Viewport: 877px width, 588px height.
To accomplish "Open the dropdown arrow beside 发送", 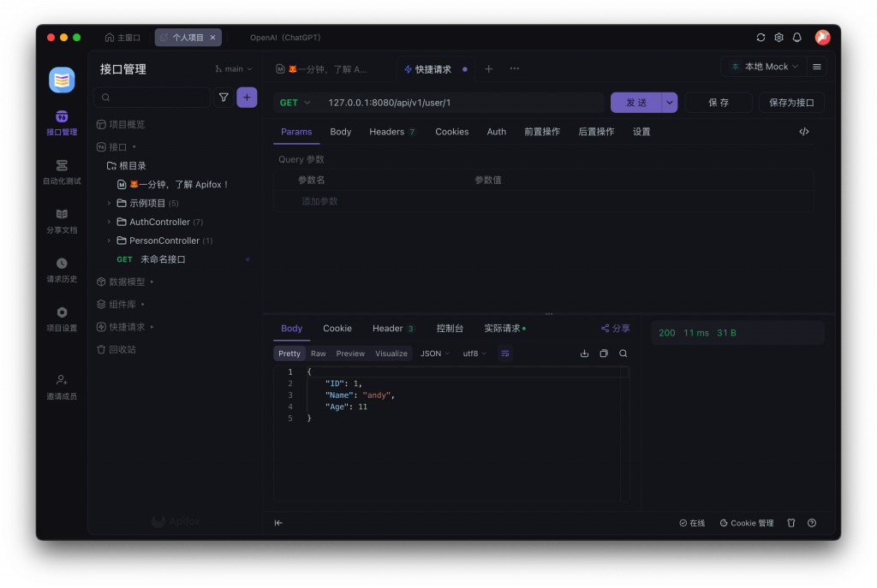I will pos(670,103).
